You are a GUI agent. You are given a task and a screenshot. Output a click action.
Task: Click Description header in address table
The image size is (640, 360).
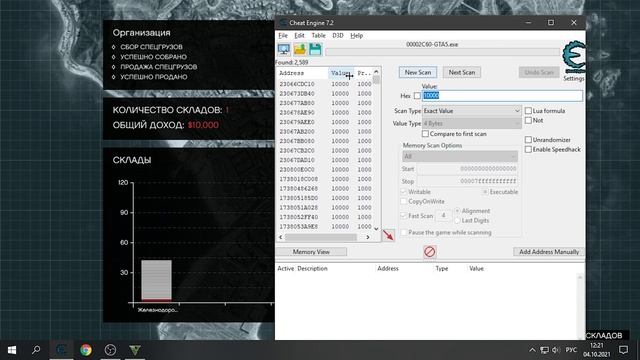tap(312, 269)
